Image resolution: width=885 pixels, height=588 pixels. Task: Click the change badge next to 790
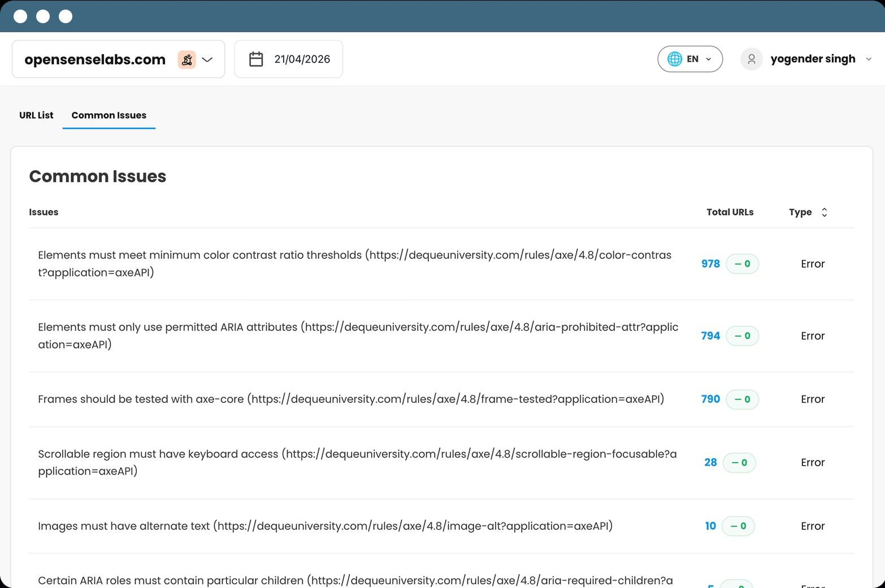click(x=742, y=399)
